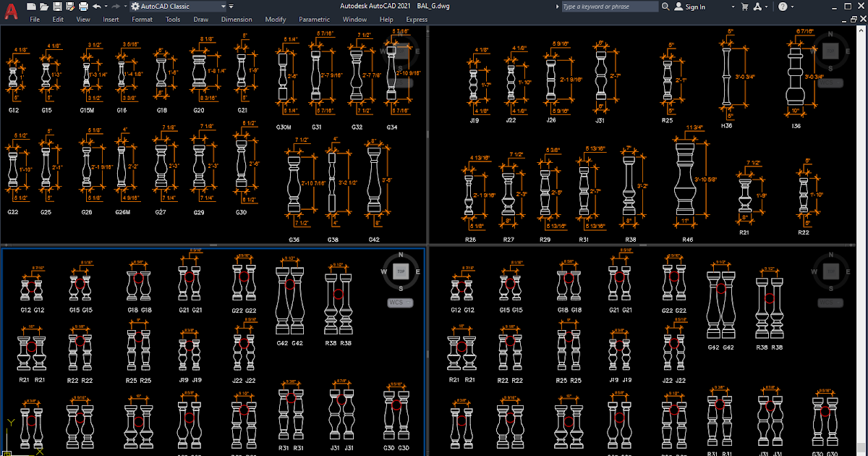Viewport: 868px width, 456px height.
Task: Open the AutoCAD Classic workspace dropdown
Action: (x=223, y=6)
